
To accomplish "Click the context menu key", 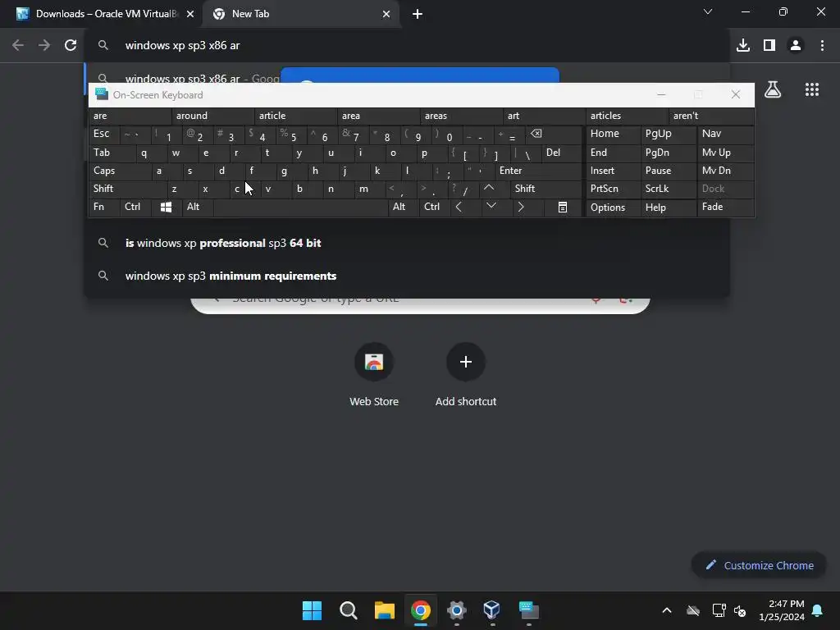I will [x=563, y=208].
